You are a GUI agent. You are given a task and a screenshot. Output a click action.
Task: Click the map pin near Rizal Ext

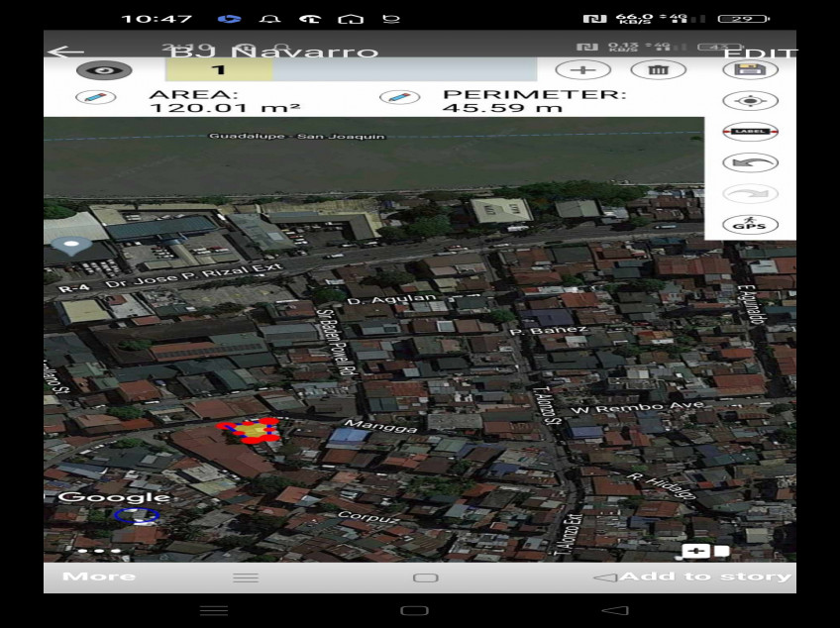pyautogui.click(x=70, y=246)
